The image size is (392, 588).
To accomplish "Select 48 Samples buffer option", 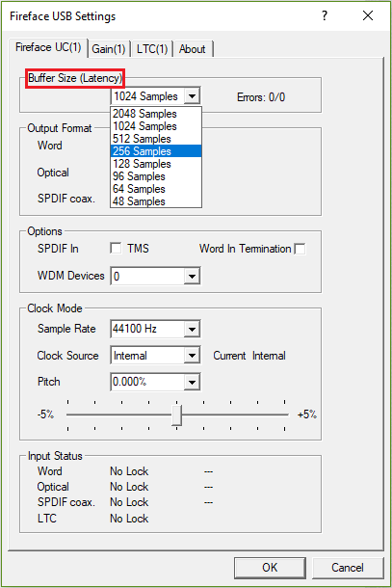I will click(156, 201).
